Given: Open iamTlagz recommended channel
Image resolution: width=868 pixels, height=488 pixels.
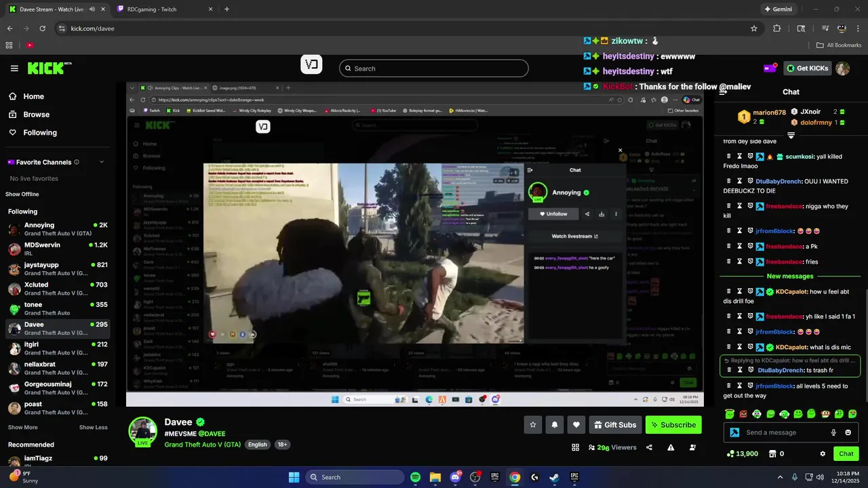Looking at the screenshot, I should click(58, 462).
